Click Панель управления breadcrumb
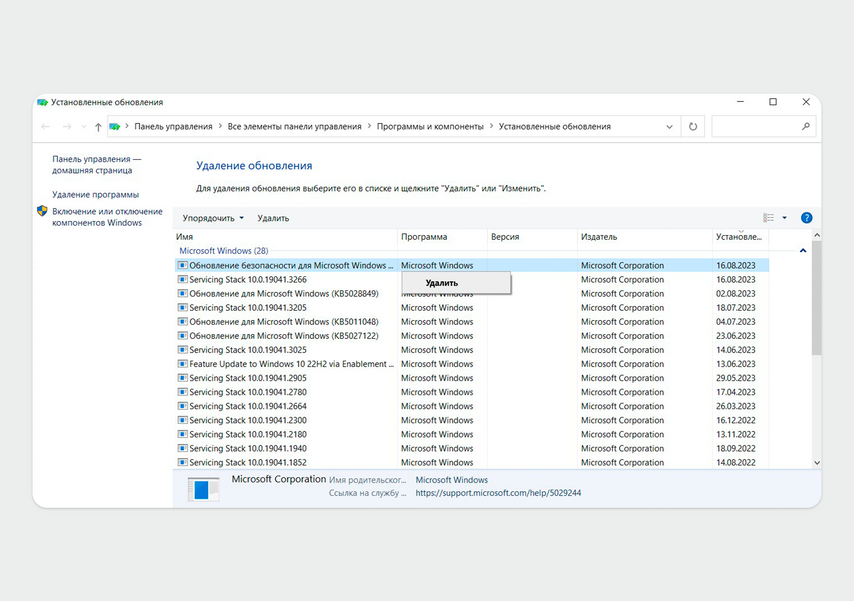The height and width of the screenshot is (601, 854). click(x=173, y=126)
